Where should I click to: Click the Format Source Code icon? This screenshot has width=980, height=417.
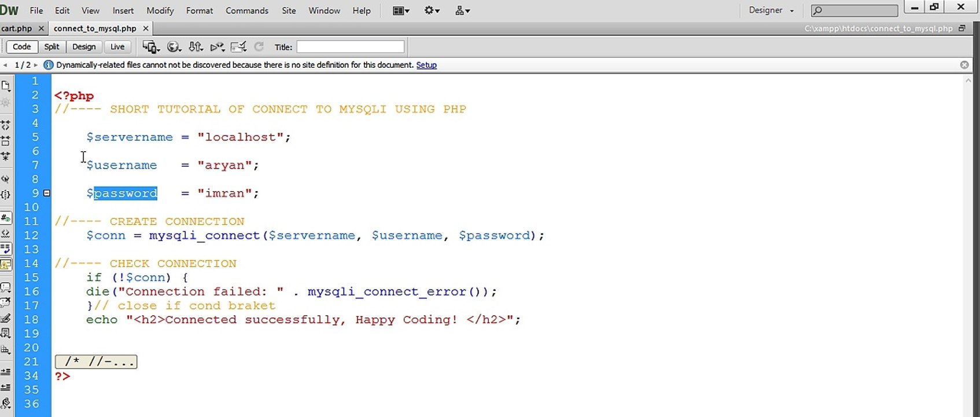pyautogui.click(x=6, y=403)
